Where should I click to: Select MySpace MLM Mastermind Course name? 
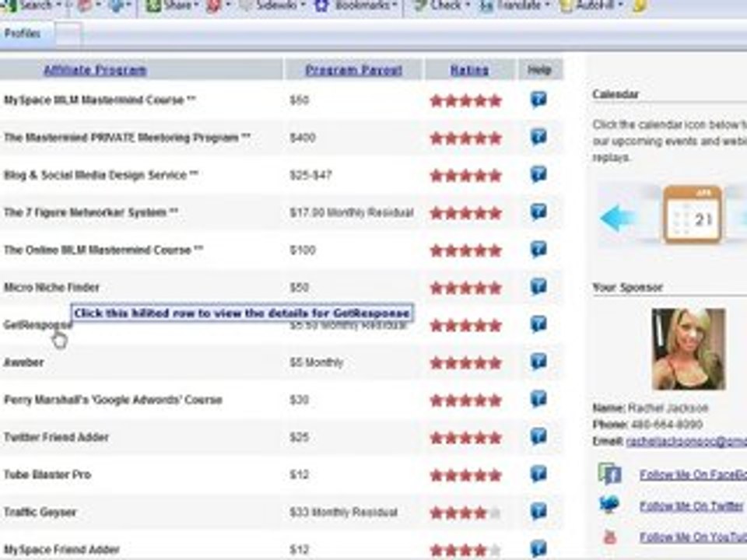click(x=100, y=100)
